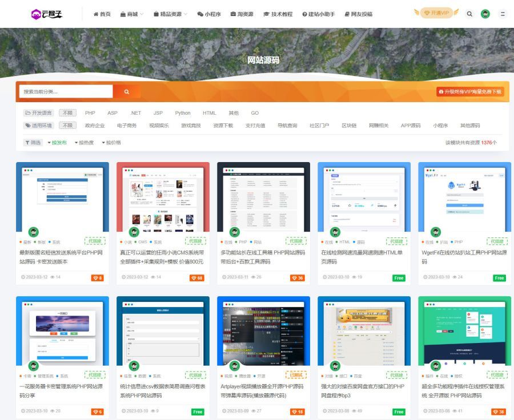
Task: Click the orange search button beside the search box
Action: tap(126, 91)
